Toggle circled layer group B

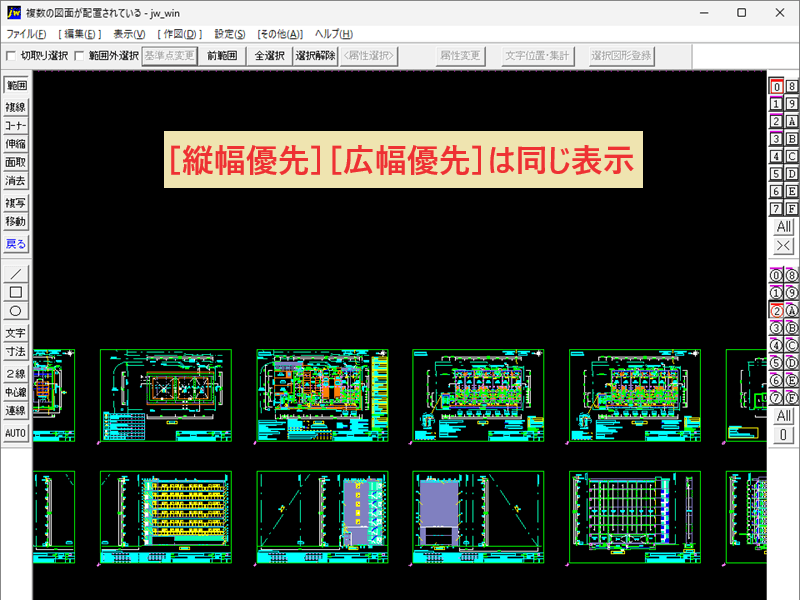coord(791,328)
